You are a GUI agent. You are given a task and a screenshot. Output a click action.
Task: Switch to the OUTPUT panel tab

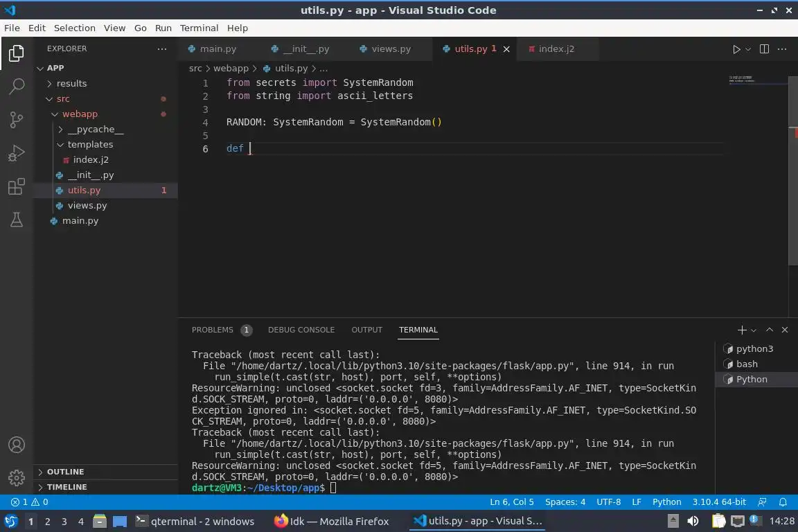pos(366,330)
